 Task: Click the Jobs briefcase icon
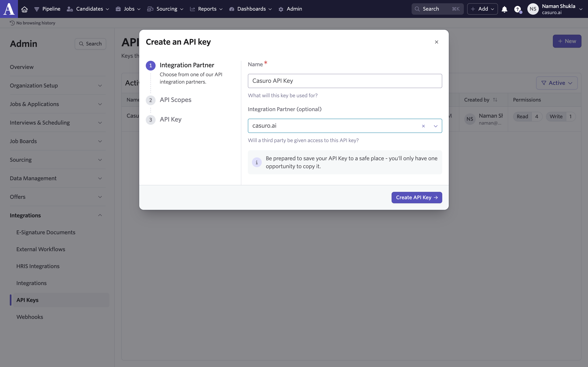(x=118, y=9)
